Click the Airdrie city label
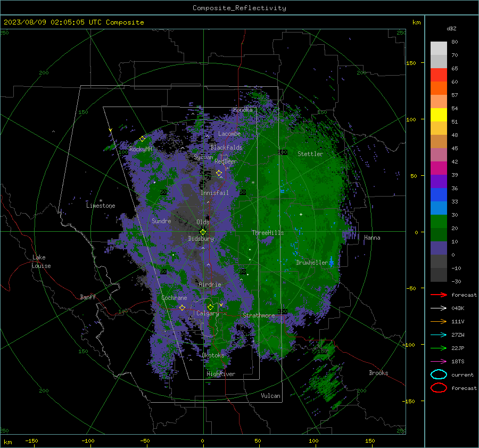479x448 pixels. (210, 284)
